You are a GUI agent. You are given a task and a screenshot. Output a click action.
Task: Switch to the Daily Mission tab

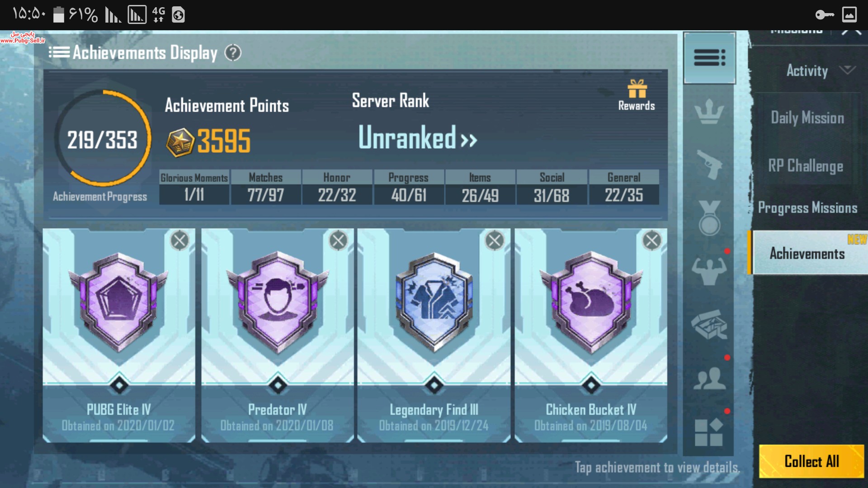(x=807, y=118)
